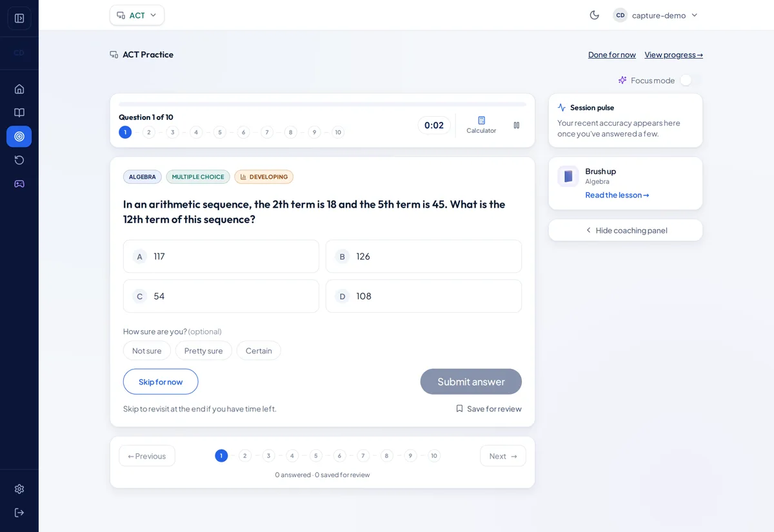Click the MULTIPLE CHOICE tag
The width and height of the screenshot is (774, 532).
click(198, 177)
